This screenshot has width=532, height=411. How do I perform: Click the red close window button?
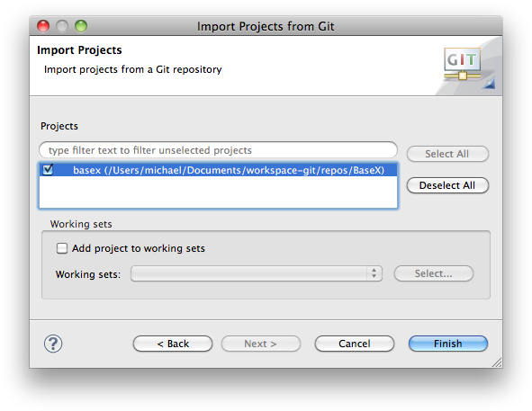click(43, 26)
